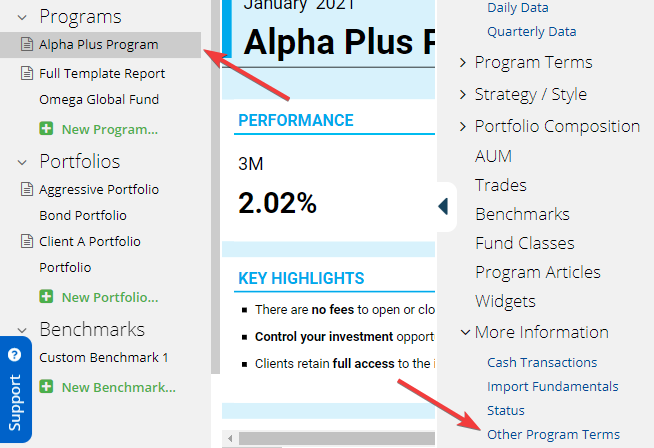Expand the Program Terms section
Screen dimensions: 654x448
coord(463,63)
